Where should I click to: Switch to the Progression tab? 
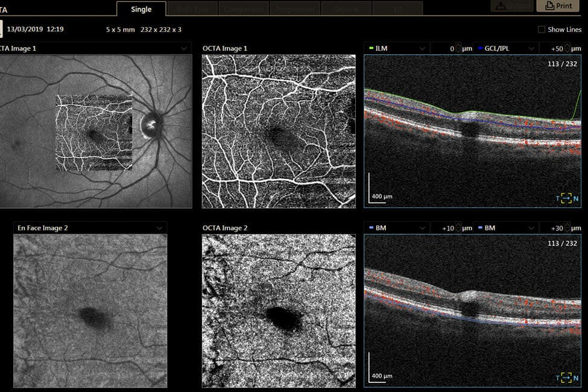(294, 9)
